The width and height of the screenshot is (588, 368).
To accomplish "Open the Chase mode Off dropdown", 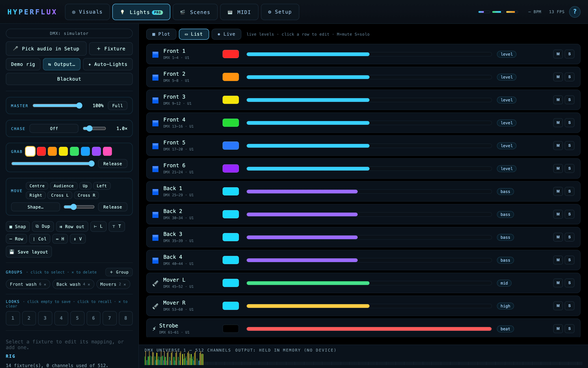I will 54,128.
